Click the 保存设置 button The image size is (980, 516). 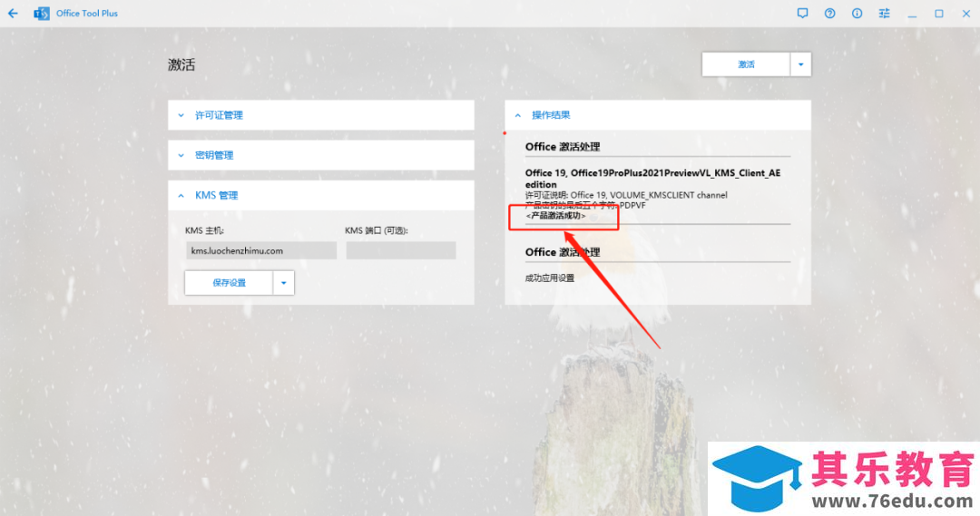pyautogui.click(x=229, y=282)
